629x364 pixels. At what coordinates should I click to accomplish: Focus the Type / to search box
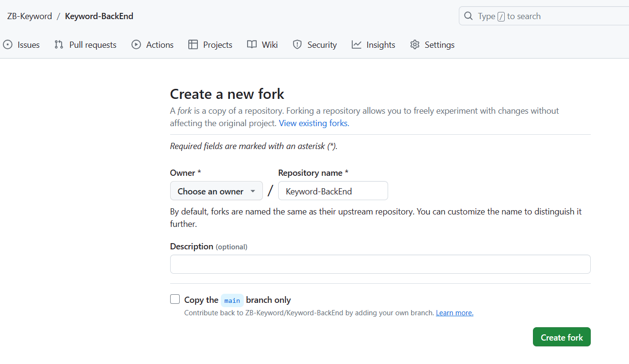tap(544, 16)
